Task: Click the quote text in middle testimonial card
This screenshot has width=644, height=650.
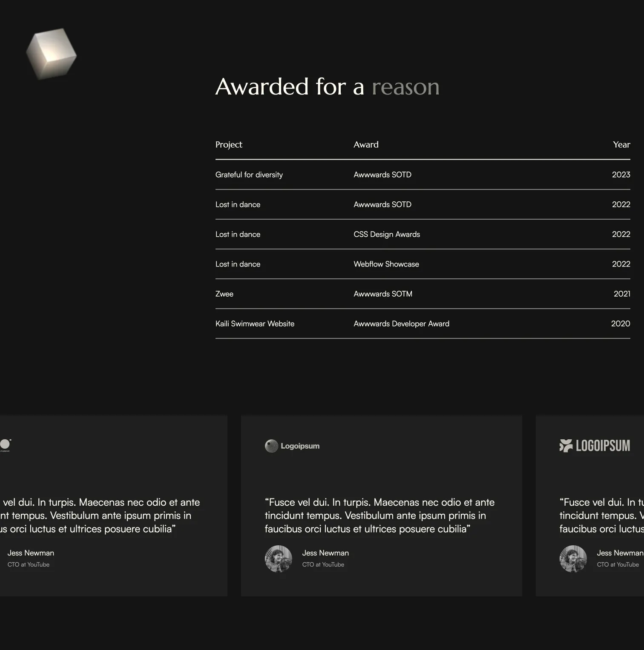Action: tap(379, 515)
